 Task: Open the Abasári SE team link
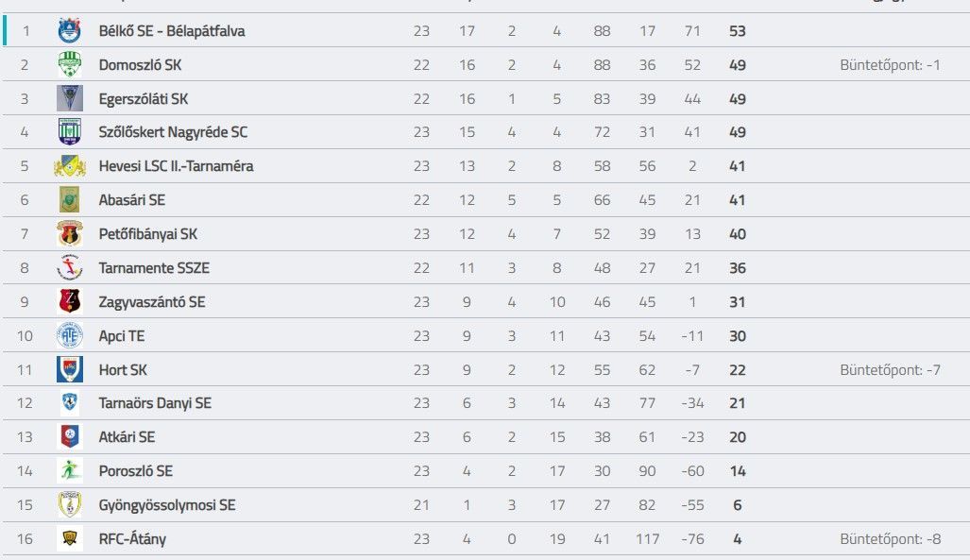click(x=132, y=200)
